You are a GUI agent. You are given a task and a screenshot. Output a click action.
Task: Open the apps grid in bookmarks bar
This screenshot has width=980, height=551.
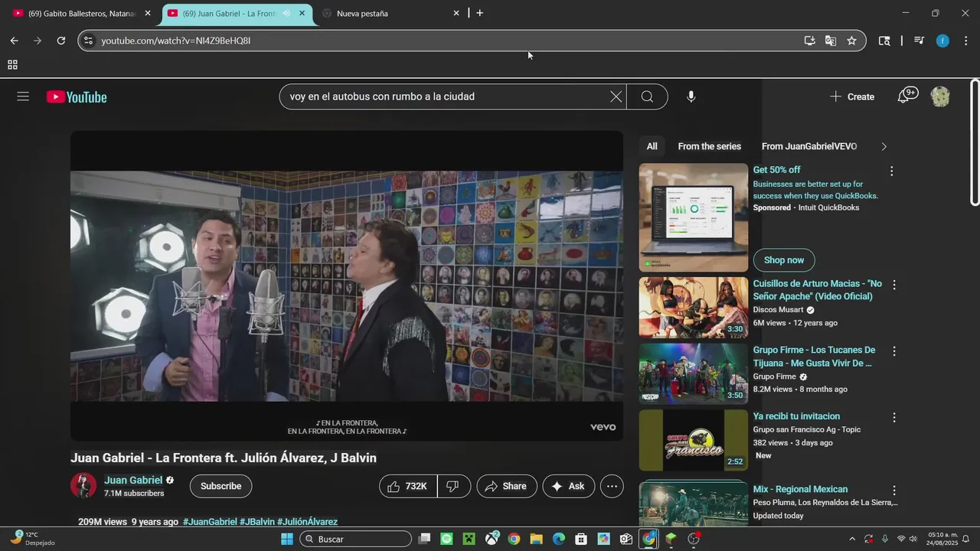12,65
